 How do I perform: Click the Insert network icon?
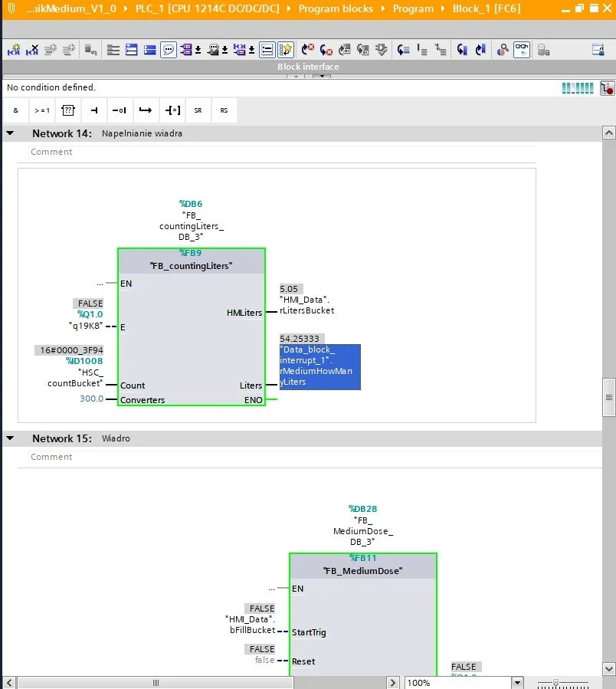coord(14,50)
